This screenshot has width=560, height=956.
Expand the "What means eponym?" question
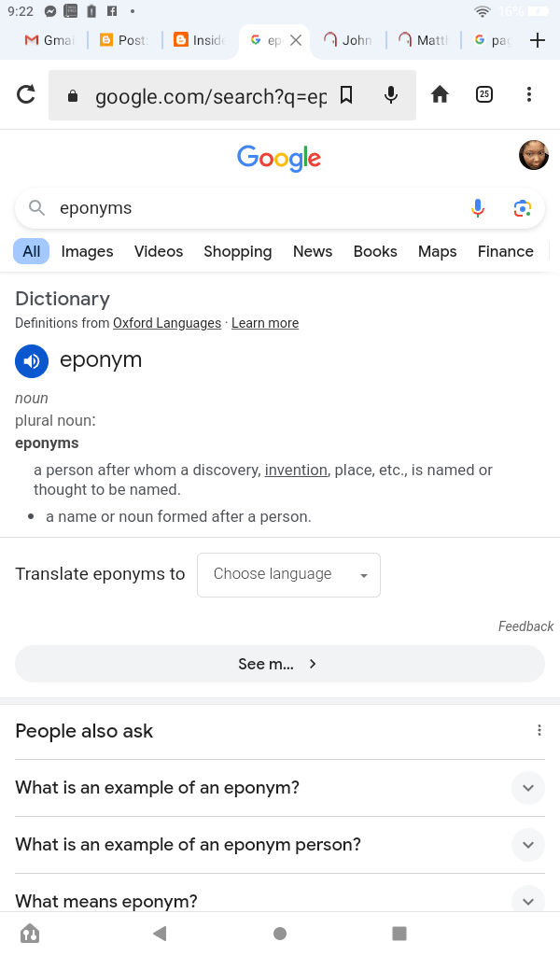point(527,901)
